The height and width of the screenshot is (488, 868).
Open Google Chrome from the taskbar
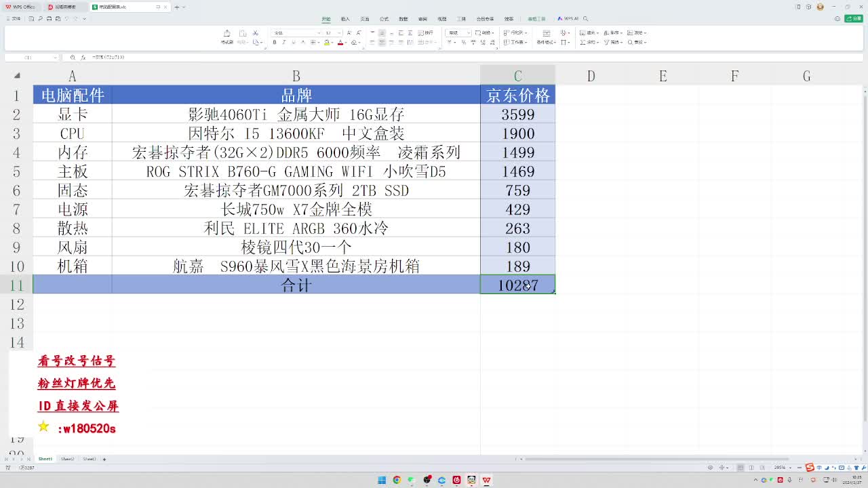point(397,480)
